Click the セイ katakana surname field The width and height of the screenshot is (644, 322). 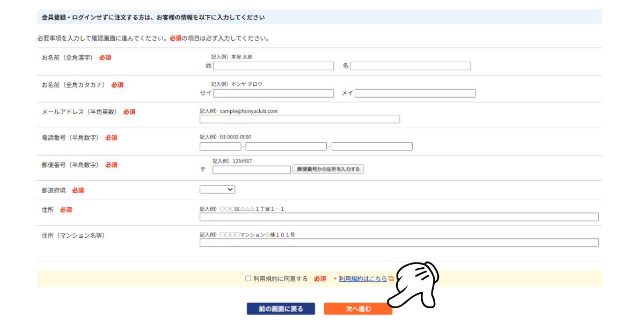(x=273, y=93)
